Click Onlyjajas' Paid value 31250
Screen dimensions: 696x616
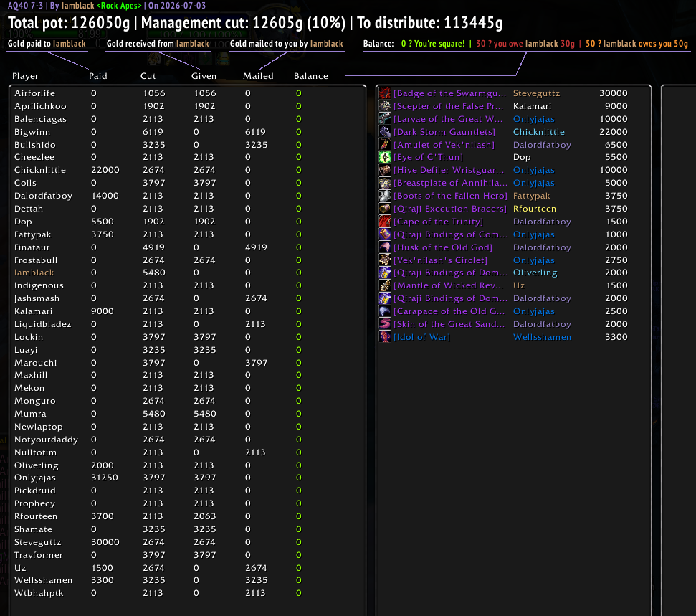click(x=105, y=478)
